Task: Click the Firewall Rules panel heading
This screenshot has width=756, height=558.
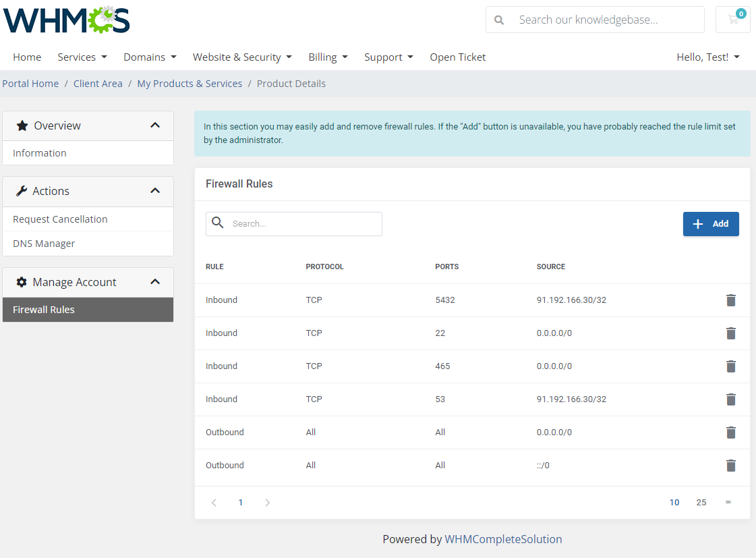Action: click(239, 184)
